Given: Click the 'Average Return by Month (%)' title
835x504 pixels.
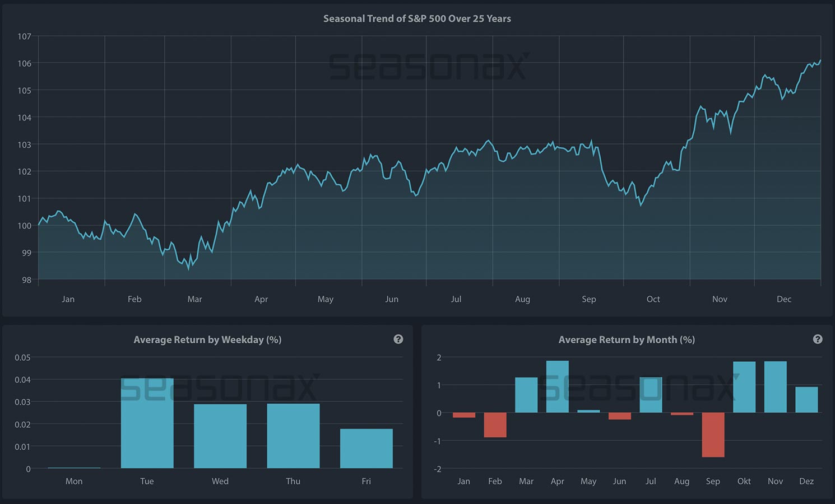Looking at the screenshot, I should [627, 339].
